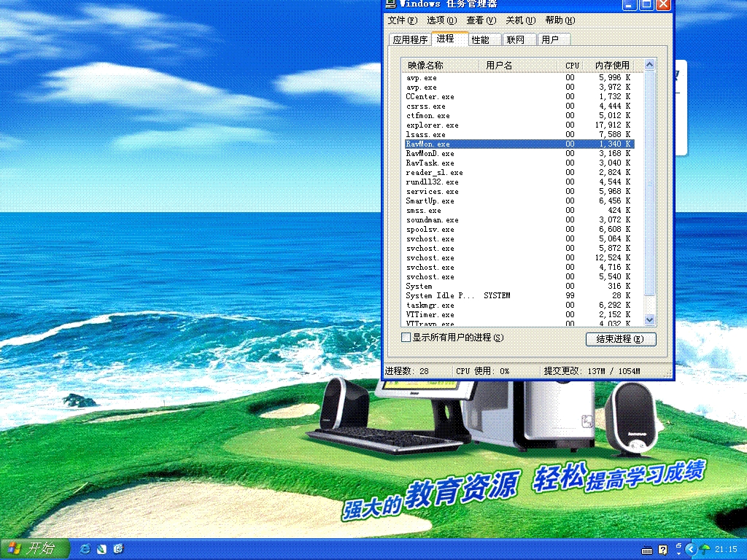Select the services.exe process
The height and width of the screenshot is (560, 747).
(519, 192)
